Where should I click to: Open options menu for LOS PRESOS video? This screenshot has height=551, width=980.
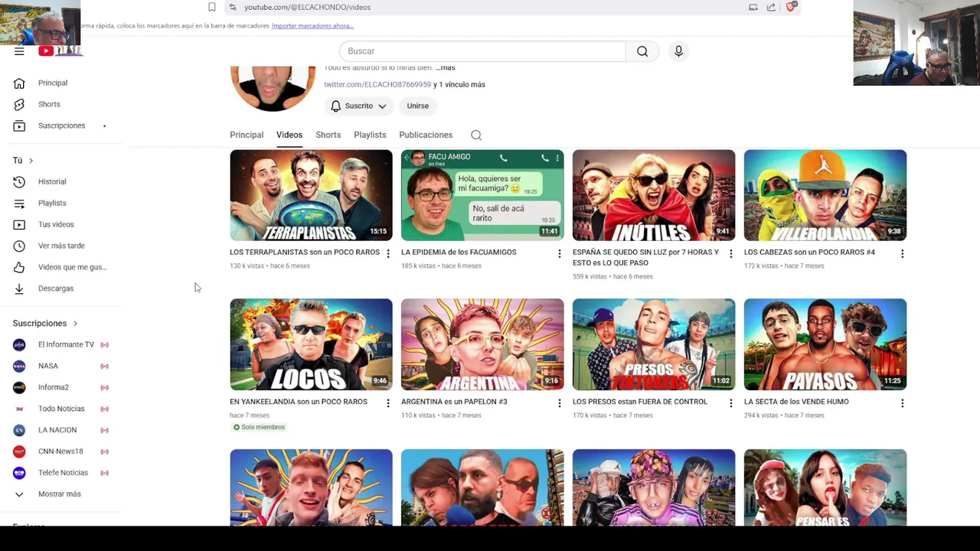[730, 403]
